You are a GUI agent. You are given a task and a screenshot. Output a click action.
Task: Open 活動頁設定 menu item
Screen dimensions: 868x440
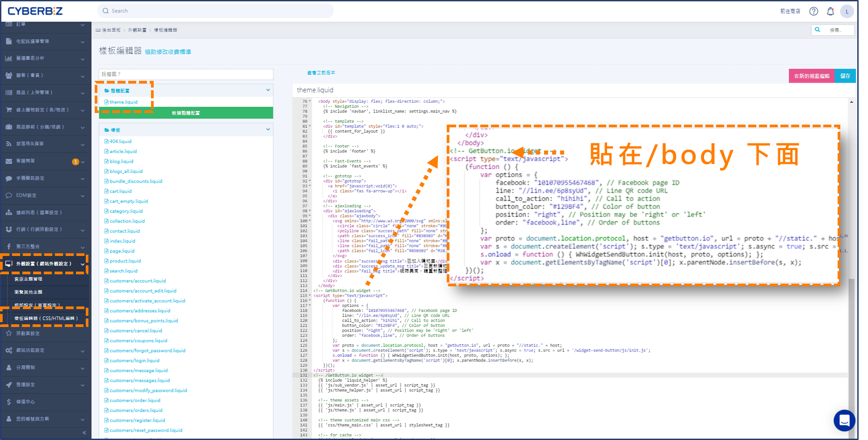point(28,333)
